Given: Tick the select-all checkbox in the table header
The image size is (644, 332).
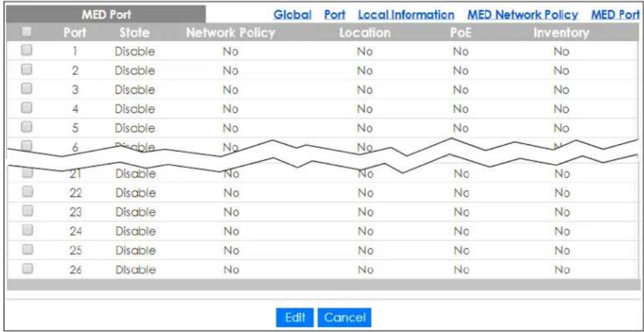Looking at the screenshot, I should [x=26, y=31].
